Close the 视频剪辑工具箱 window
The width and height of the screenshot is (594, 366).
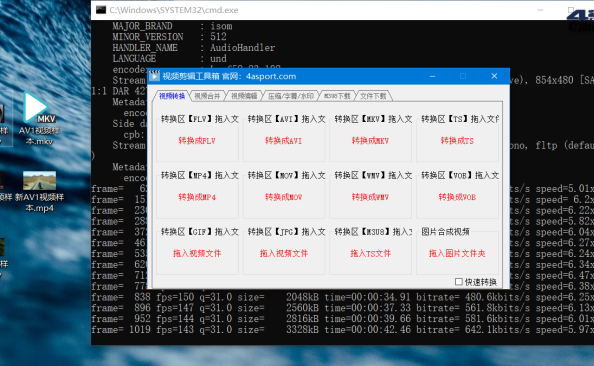(x=494, y=76)
